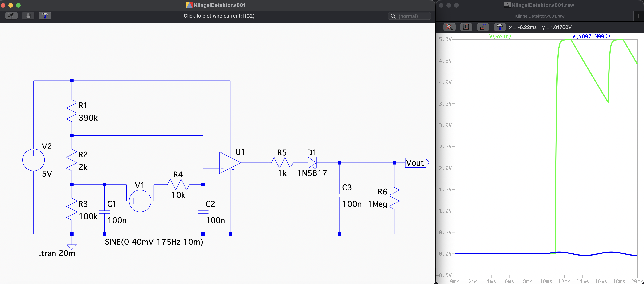Click the .tran 20m simulation directive

coord(57,253)
